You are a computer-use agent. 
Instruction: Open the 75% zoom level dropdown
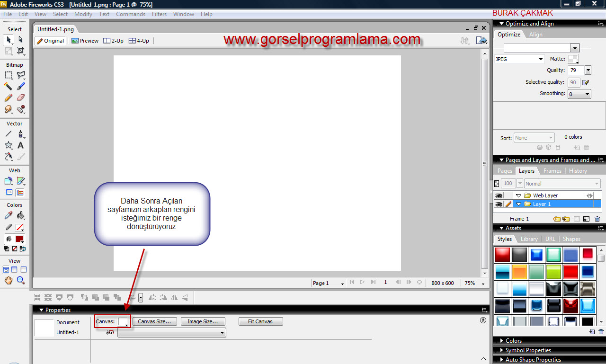click(475, 283)
